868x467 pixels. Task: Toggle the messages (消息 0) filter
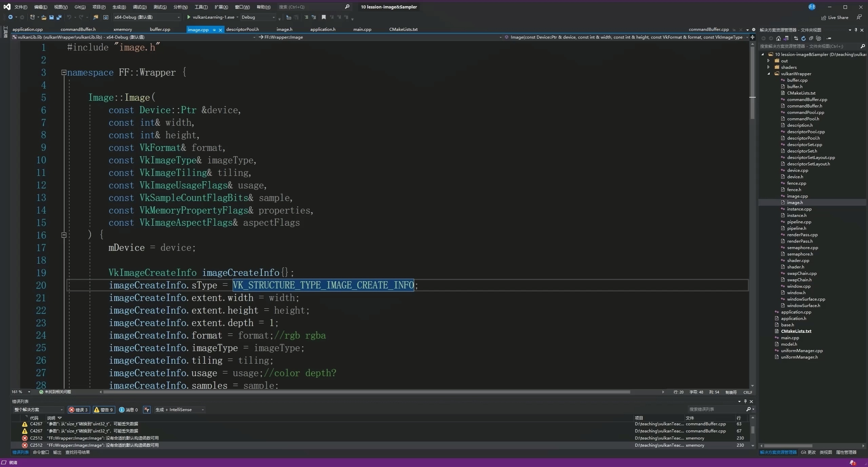(129, 410)
